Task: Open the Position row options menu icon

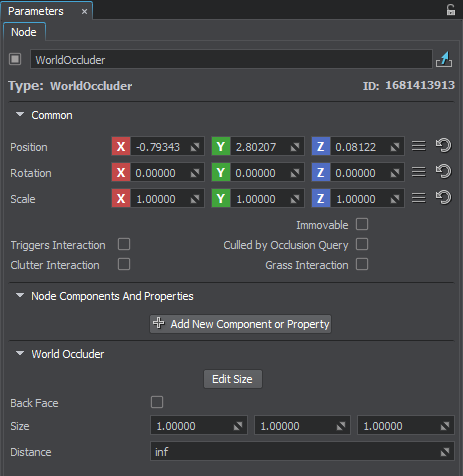Action: pyautogui.click(x=419, y=146)
